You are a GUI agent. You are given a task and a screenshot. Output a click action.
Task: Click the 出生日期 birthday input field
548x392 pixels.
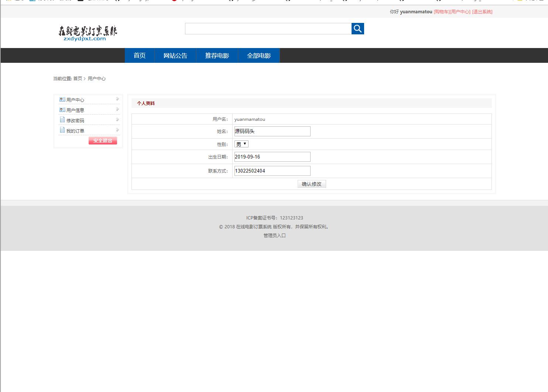pos(272,157)
